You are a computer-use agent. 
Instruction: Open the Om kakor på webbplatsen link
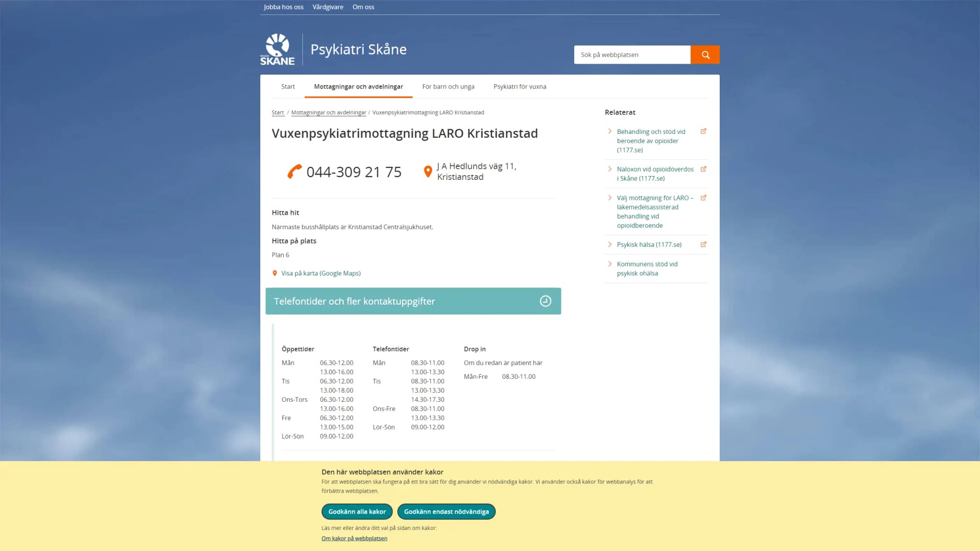[x=354, y=538]
